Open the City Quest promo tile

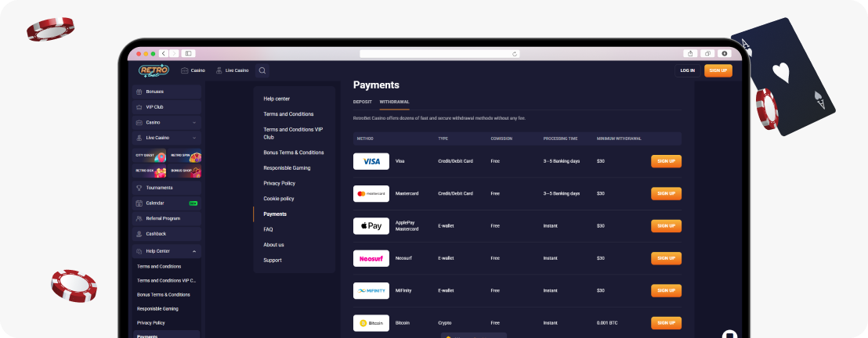[x=150, y=156]
